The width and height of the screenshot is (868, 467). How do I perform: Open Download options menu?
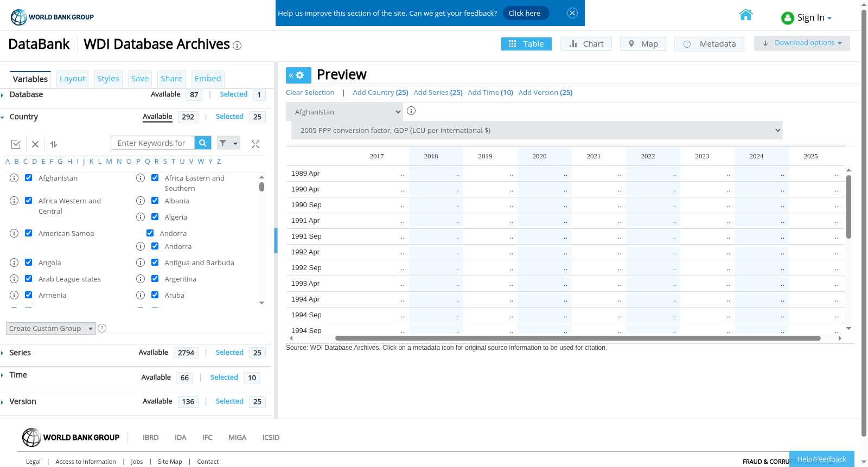(x=802, y=43)
